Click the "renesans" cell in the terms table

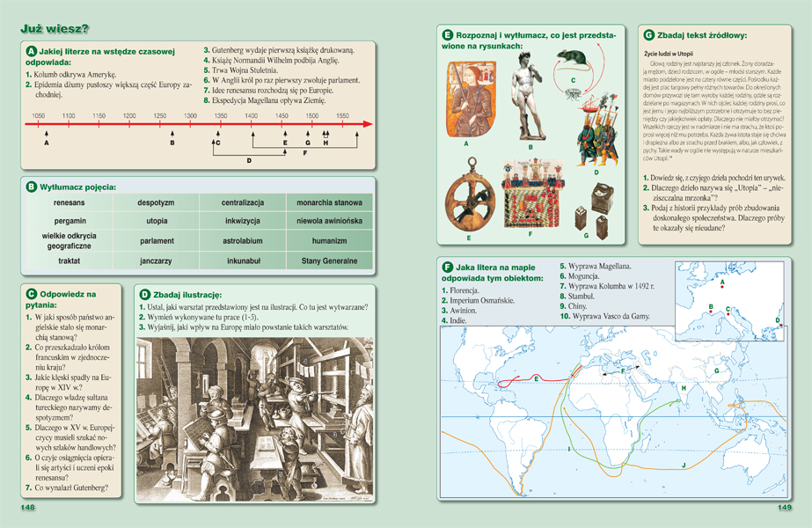(x=69, y=202)
